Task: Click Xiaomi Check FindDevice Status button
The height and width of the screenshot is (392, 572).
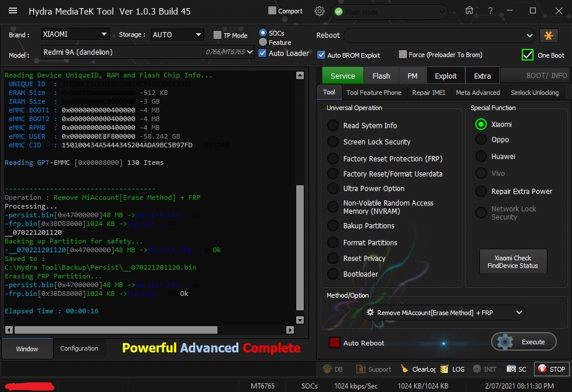Action: 513,262
